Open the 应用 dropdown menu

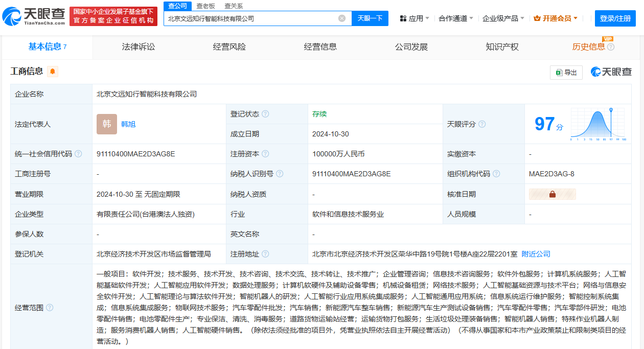415,18
